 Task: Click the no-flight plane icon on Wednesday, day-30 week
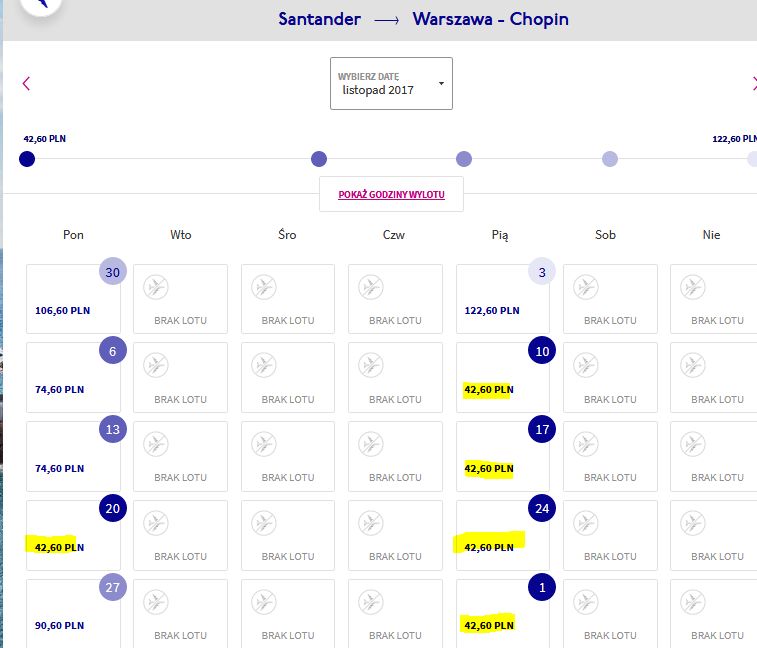coord(264,287)
